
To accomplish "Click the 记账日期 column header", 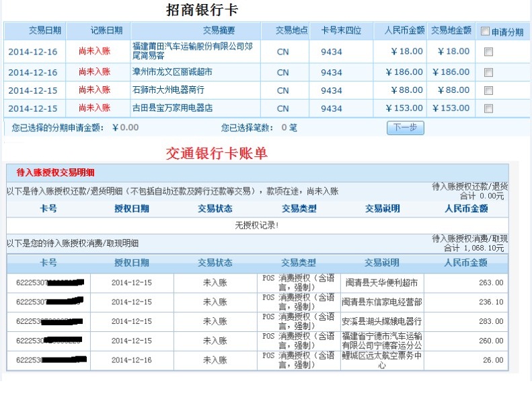I will [106, 30].
